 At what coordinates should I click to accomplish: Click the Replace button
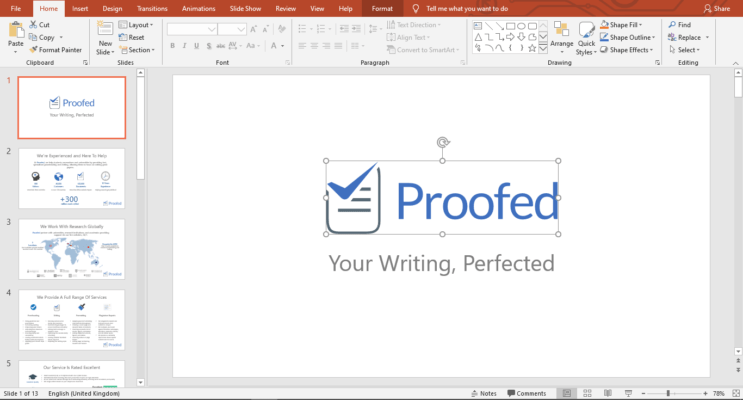(x=684, y=37)
